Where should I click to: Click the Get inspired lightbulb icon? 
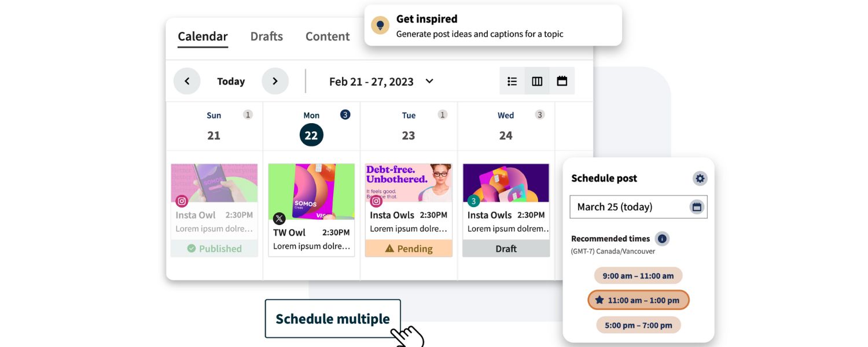[380, 24]
